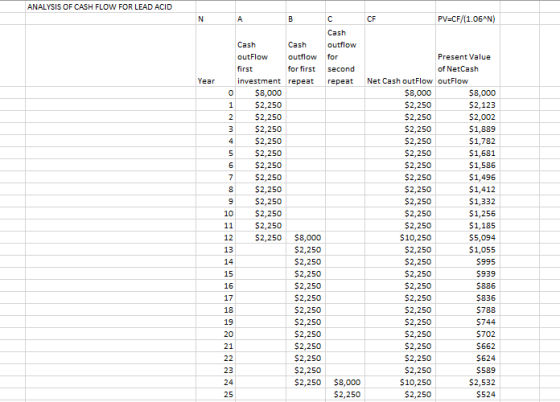Click the 'Net Cash outFlow' header cell
Image resolution: width=560 pixels, height=402 pixels.
tap(400, 56)
